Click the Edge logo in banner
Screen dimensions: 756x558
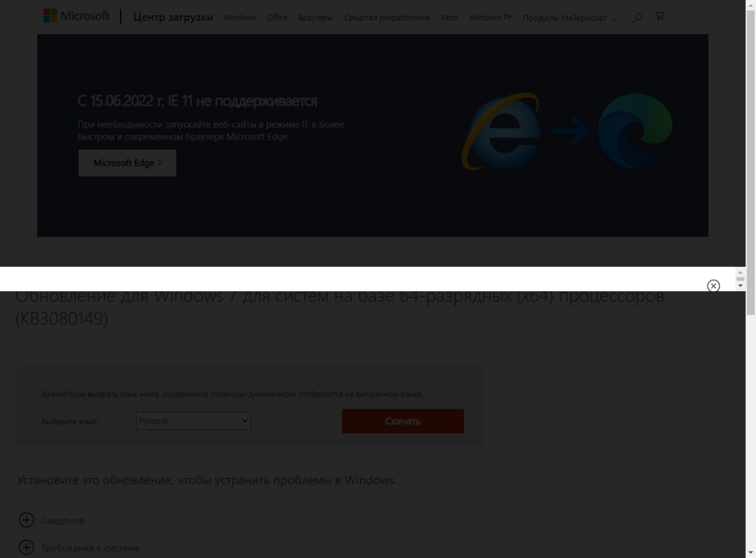[x=635, y=131]
